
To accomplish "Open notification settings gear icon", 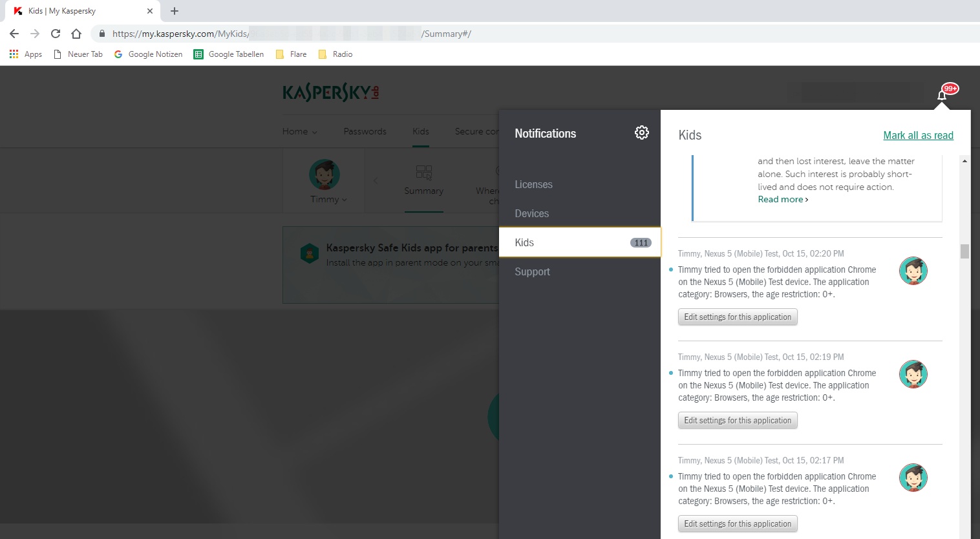I will coord(641,132).
